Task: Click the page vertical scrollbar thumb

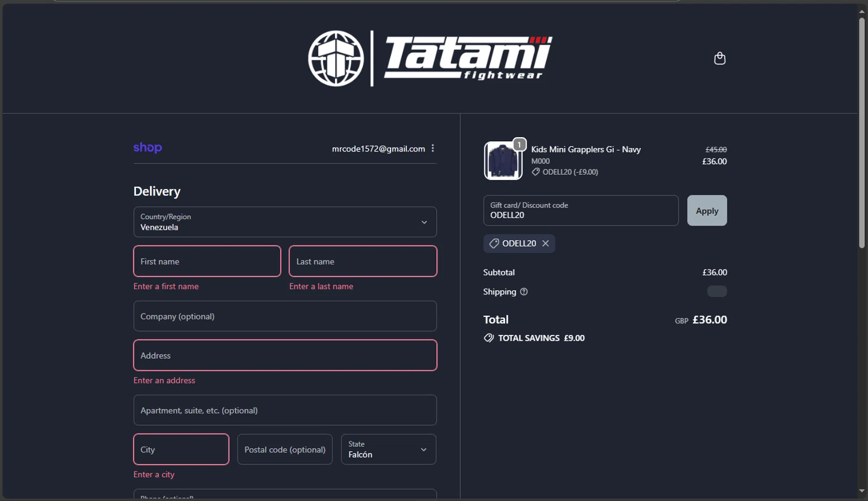Action: click(x=862, y=133)
